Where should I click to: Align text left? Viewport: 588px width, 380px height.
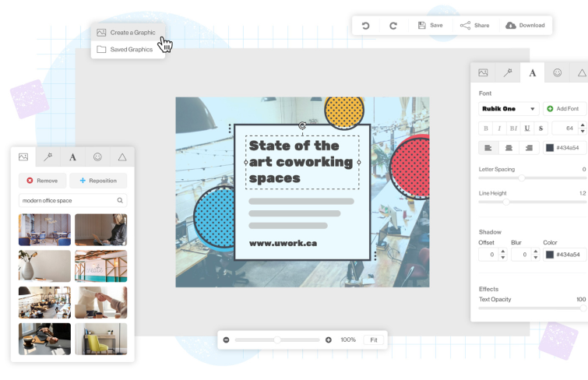[488, 148]
